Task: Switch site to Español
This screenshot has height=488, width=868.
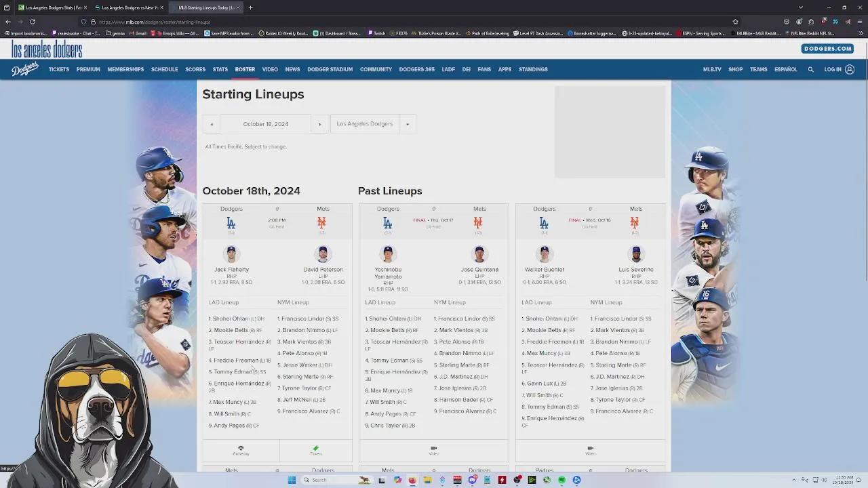Action: pos(786,69)
